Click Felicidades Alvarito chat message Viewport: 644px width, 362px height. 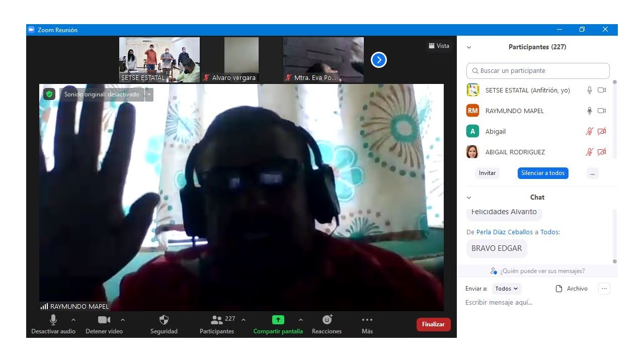point(504,213)
